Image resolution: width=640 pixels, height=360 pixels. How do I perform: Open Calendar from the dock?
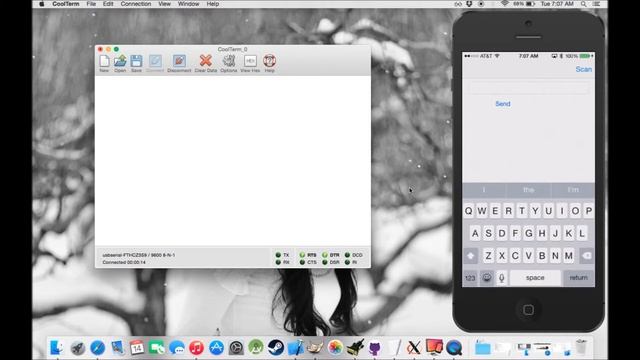tap(137, 348)
